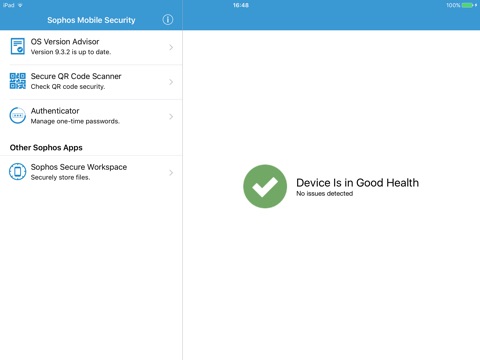Image resolution: width=480 pixels, height=360 pixels.
Task: Click the Authenticator password icon
Action: (x=18, y=116)
